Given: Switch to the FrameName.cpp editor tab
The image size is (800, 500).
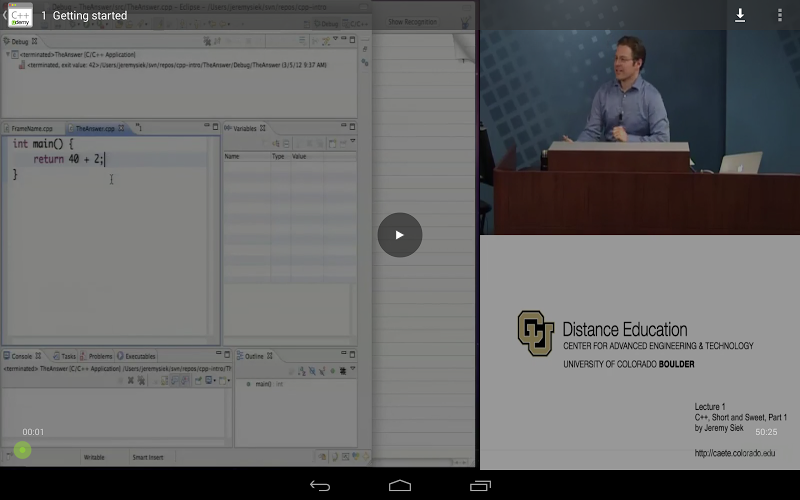Looking at the screenshot, I should pos(32,129).
